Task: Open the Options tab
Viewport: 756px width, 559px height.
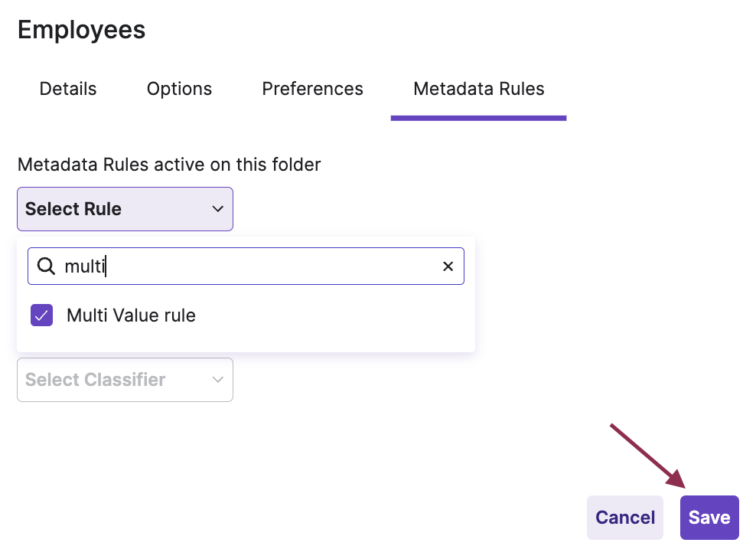Action: pyautogui.click(x=179, y=89)
